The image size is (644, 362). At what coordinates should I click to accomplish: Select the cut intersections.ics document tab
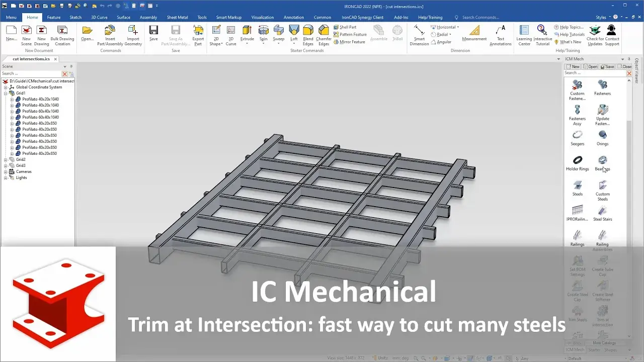(31, 59)
